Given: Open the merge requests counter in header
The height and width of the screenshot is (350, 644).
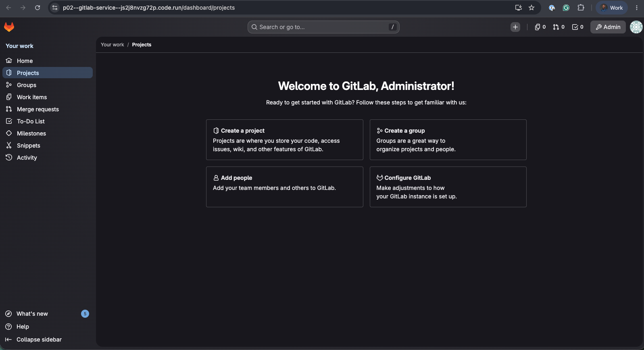Looking at the screenshot, I should [x=559, y=27].
